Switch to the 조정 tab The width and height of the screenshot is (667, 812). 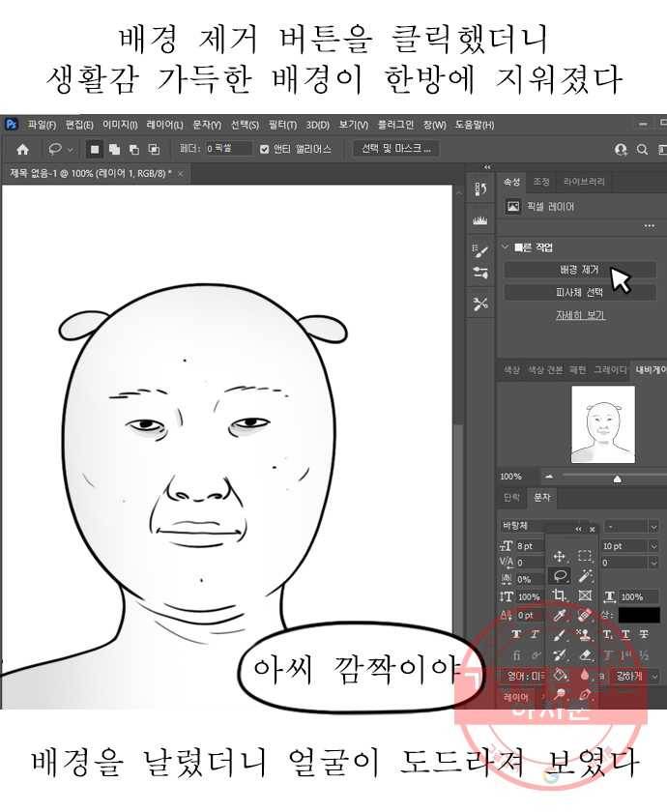pos(541,182)
